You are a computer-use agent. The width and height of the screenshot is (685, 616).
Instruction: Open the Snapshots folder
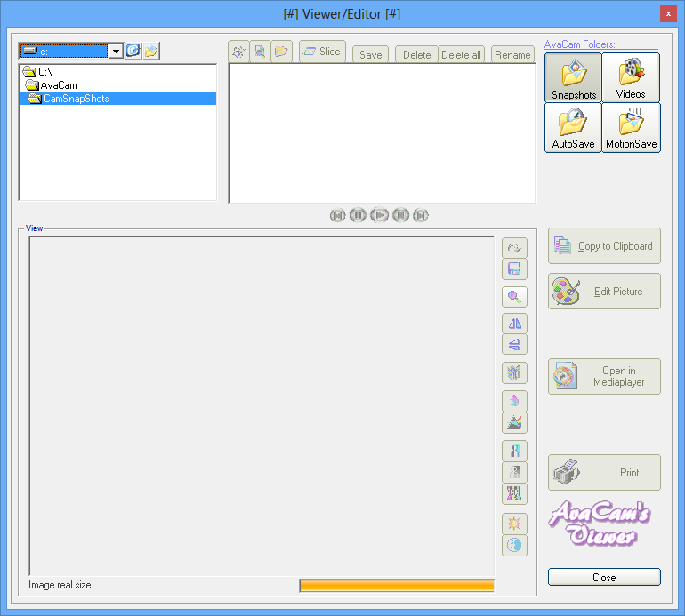[573, 77]
